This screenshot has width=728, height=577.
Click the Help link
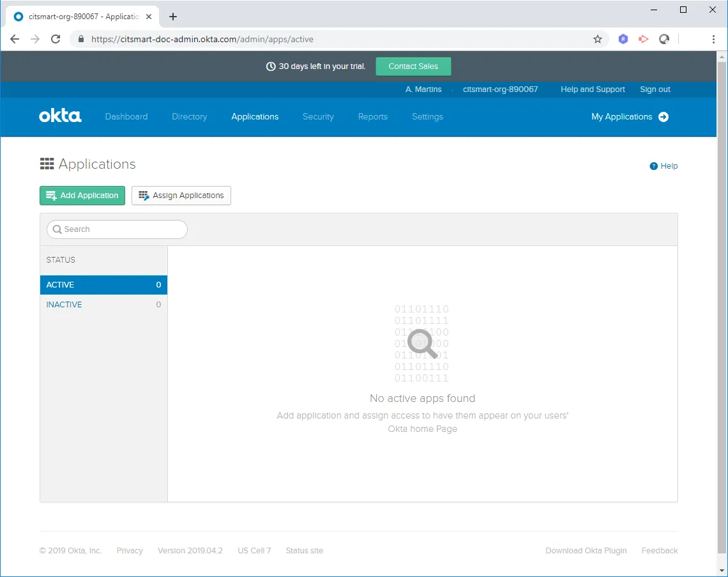[x=669, y=166]
